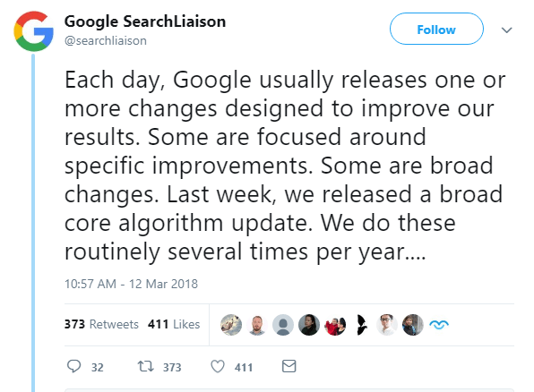Expand the tweet options chevron menu
Viewport: 534px width, 392px height.
point(507,30)
